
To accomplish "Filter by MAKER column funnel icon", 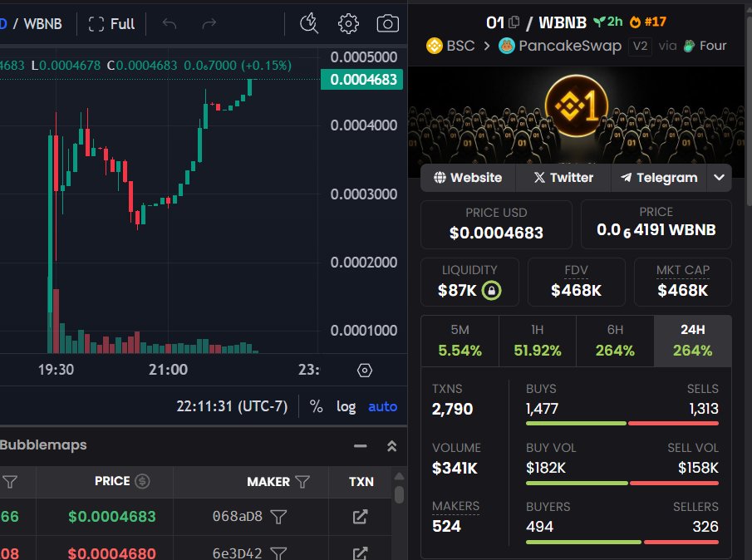I will [302, 481].
